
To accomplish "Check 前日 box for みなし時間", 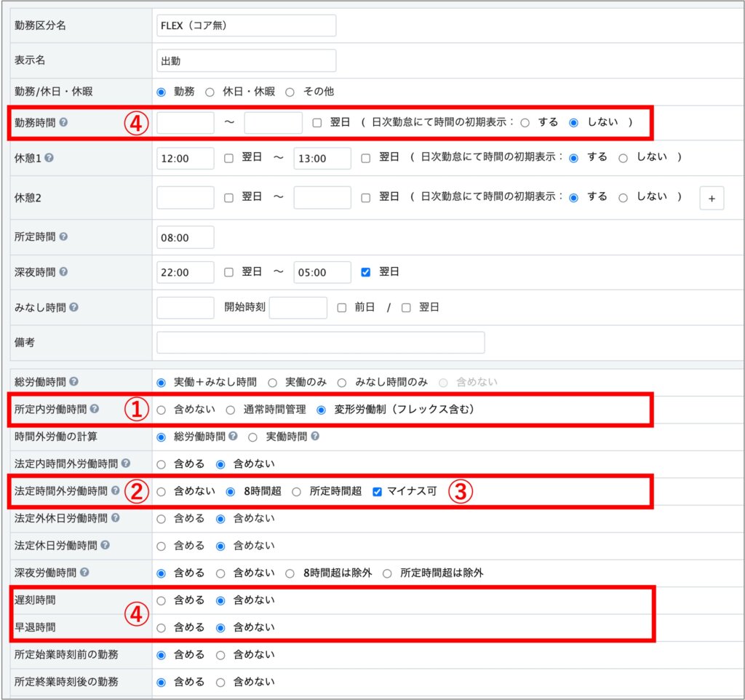I will (341, 307).
